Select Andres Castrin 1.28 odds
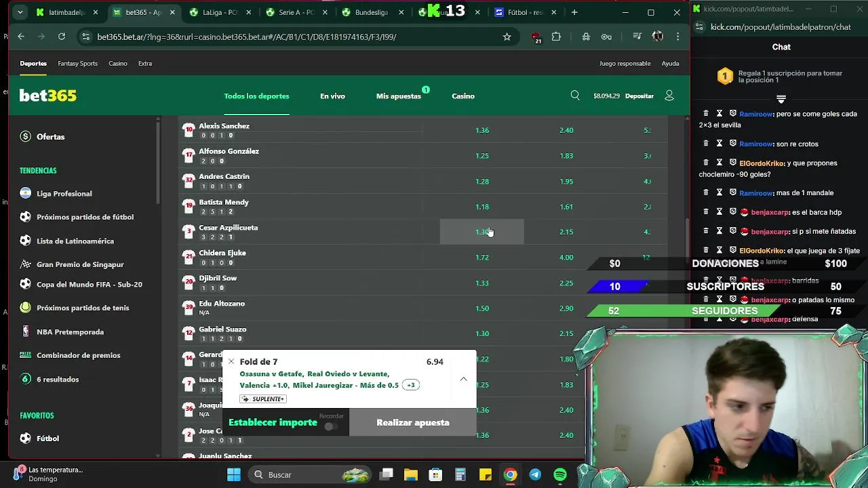 [482, 182]
